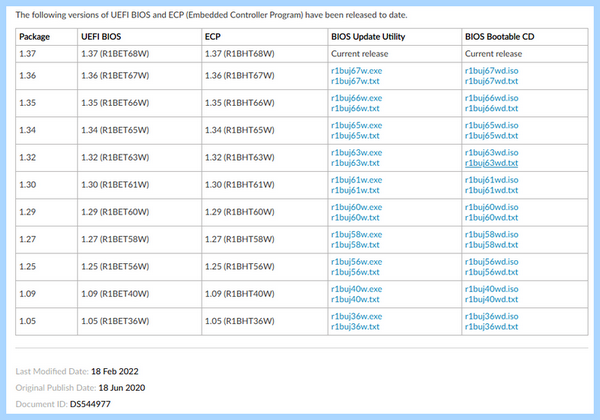Download r1buj65wd.iso file
This screenshot has width=600, height=420.
pyautogui.click(x=491, y=125)
